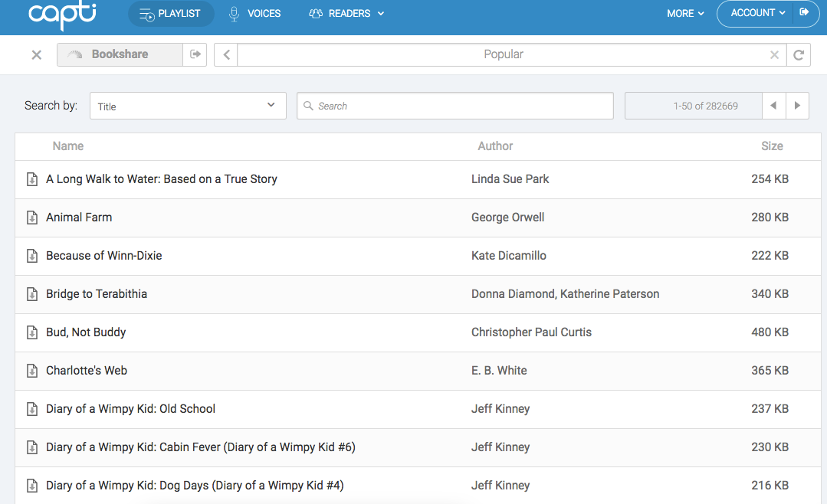This screenshot has height=504, width=827.
Task: Download icon for A Long Walk to Water
Action: click(x=32, y=179)
